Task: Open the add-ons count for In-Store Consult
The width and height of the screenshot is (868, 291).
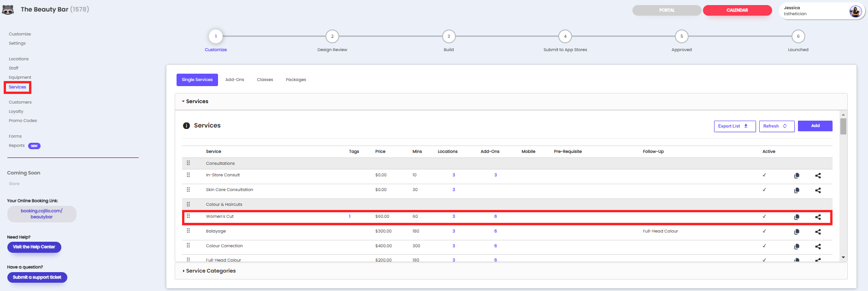Action: tap(496, 175)
